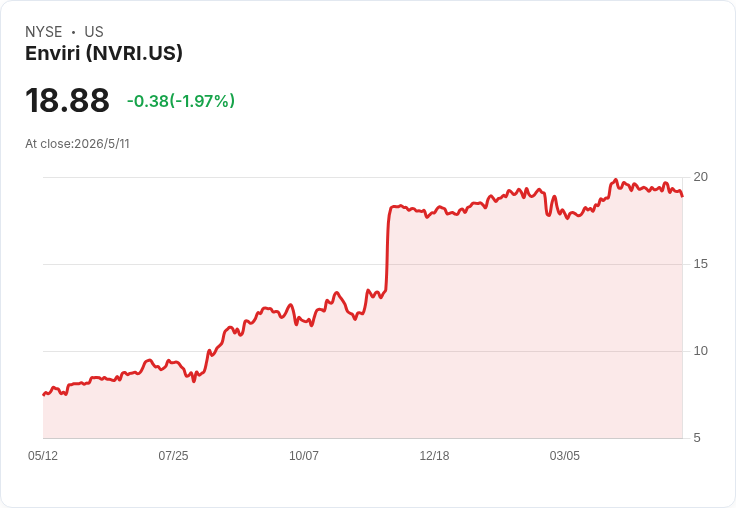Viewport: 736px width, 508px height.
Task: Click the 15 price axis label
Action: 700,264
